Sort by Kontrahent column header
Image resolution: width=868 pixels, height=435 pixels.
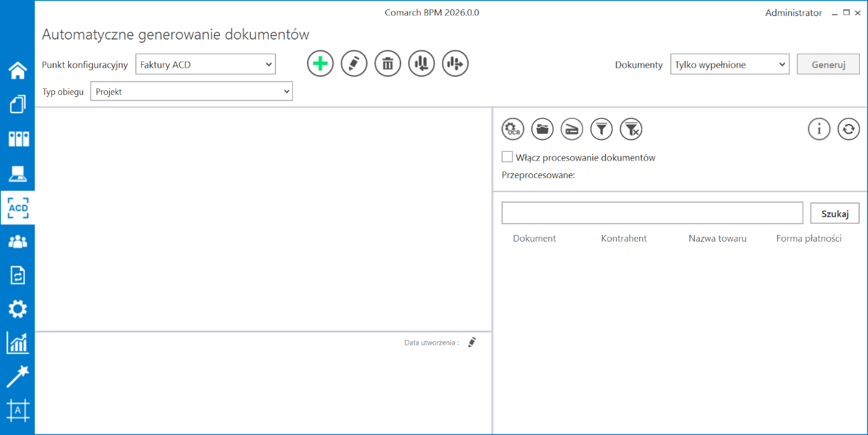point(623,238)
